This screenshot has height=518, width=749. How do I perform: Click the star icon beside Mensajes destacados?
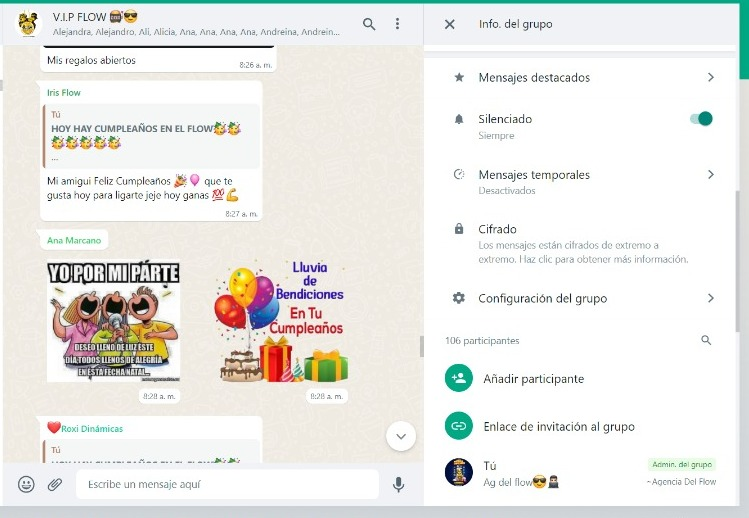coord(459,77)
